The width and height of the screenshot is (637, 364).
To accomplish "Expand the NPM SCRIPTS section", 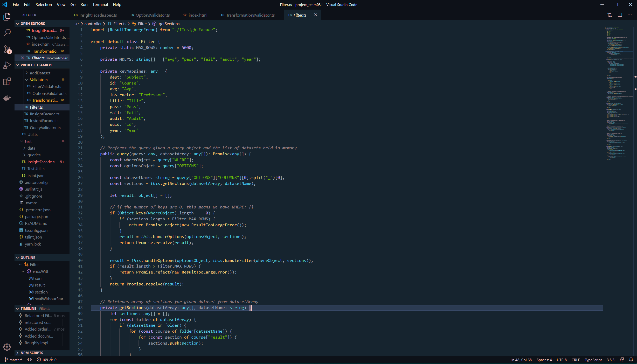I will pyautogui.click(x=32, y=353).
